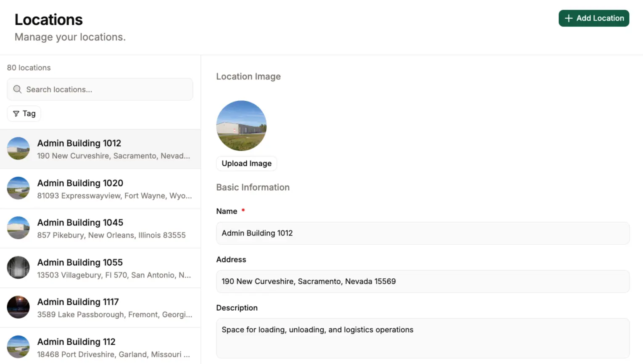The image size is (643, 364).
Task: Click the Upload Image button
Action: pyautogui.click(x=246, y=163)
